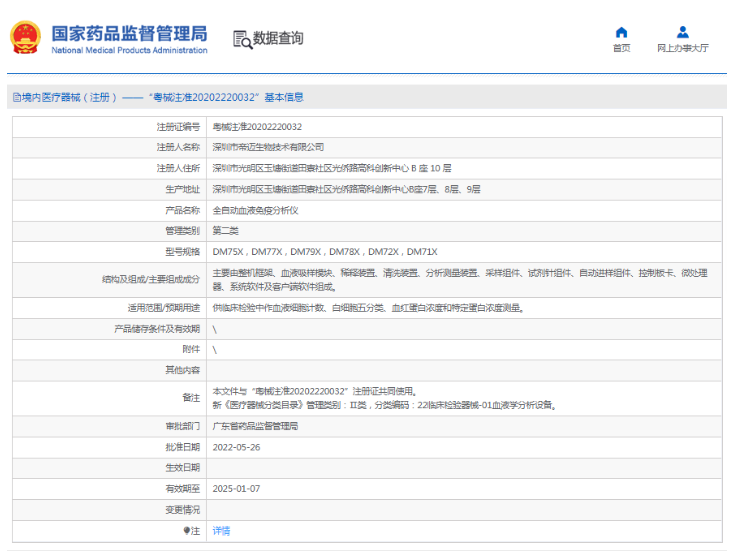Click the 数据查询 search document icon
Viewport: 744px width, 560px height.
click(x=242, y=39)
